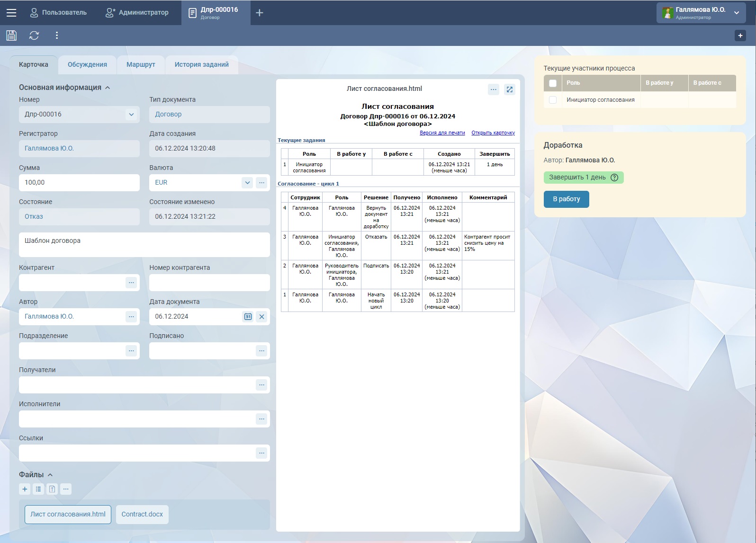This screenshot has height=543, width=756.
Task: Open the История заданий tab
Action: [201, 65]
